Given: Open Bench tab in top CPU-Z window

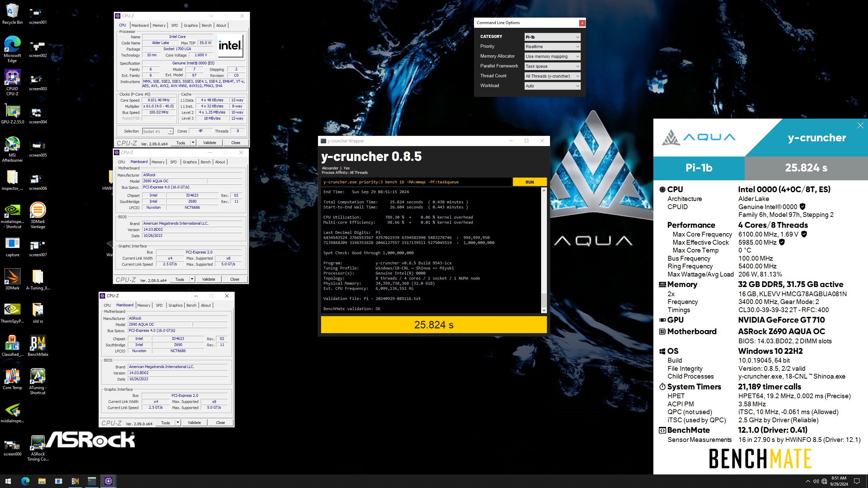Looking at the screenshot, I should pyautogui.click(x=206, y=25).
